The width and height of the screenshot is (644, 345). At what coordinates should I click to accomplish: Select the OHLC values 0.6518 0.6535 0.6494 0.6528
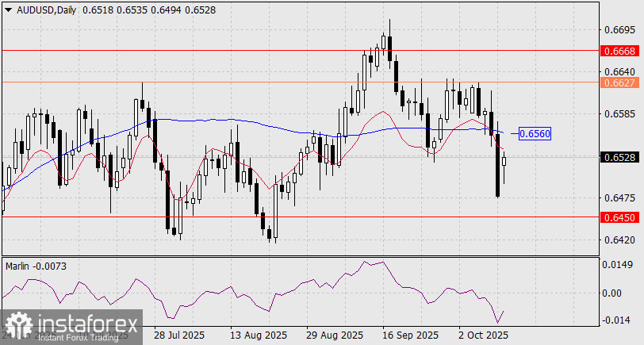click(x=149, y=10)
